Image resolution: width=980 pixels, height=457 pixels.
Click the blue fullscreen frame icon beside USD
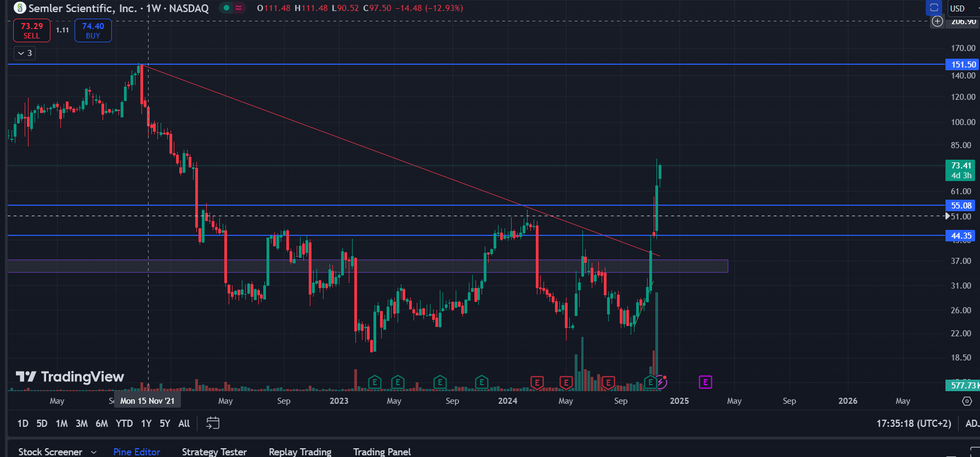click(934, 8)
